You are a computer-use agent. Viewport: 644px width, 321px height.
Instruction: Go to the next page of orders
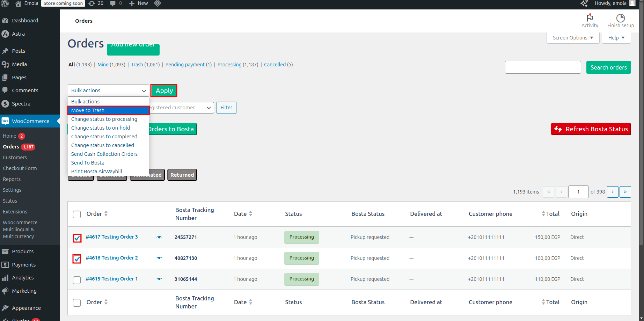pos(613,192)
